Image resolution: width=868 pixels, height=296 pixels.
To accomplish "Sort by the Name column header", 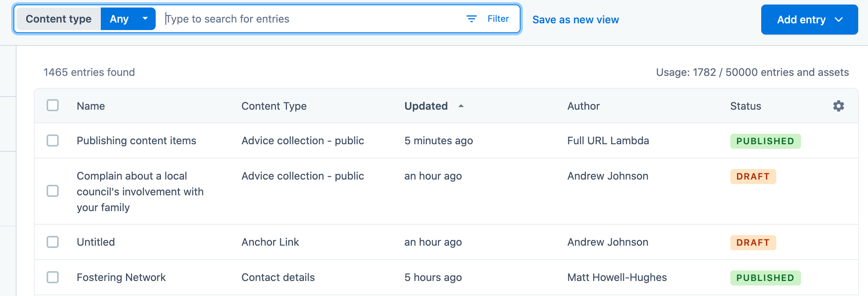I will pos(91,106).
